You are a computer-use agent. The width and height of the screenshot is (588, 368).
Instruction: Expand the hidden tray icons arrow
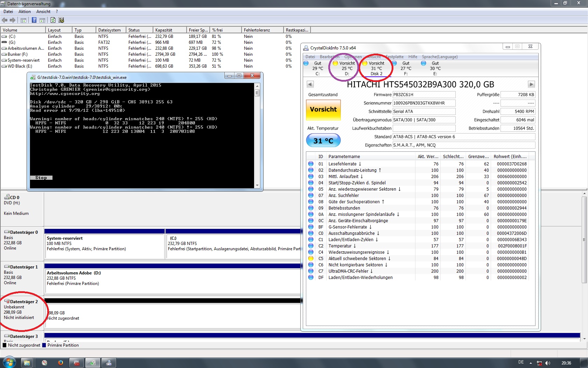click(531, 363)
